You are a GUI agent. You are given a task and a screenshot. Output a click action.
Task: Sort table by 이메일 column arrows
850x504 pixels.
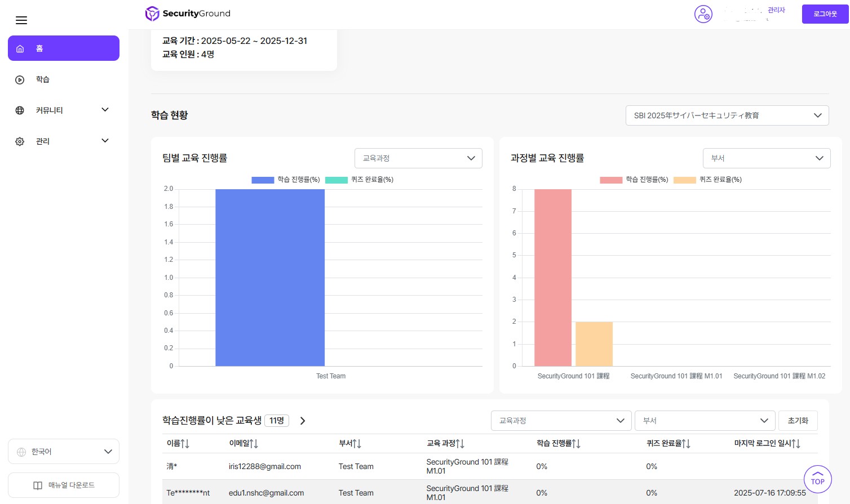[254, 444]
